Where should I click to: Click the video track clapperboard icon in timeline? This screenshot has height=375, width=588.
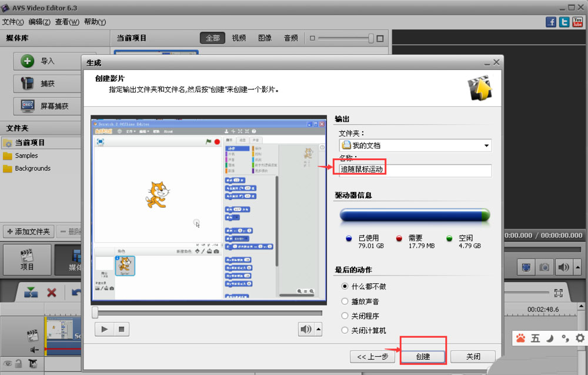tap(33, 335)
